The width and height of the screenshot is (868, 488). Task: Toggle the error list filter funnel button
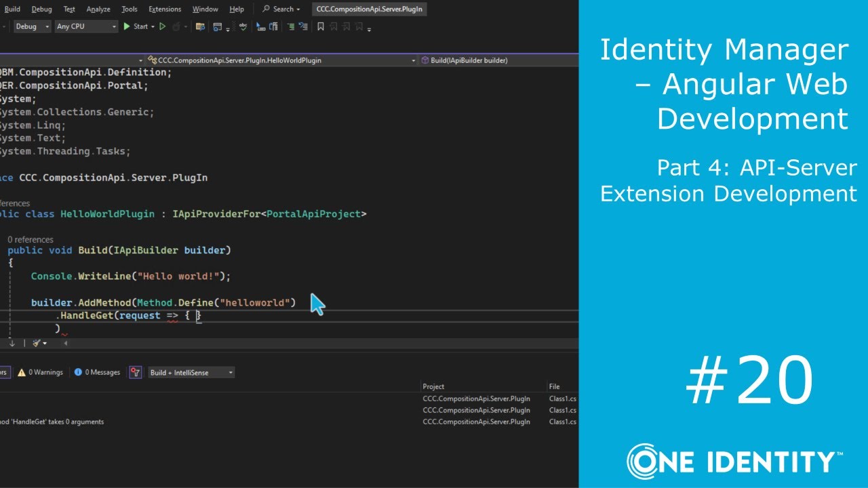coord(136,372)
